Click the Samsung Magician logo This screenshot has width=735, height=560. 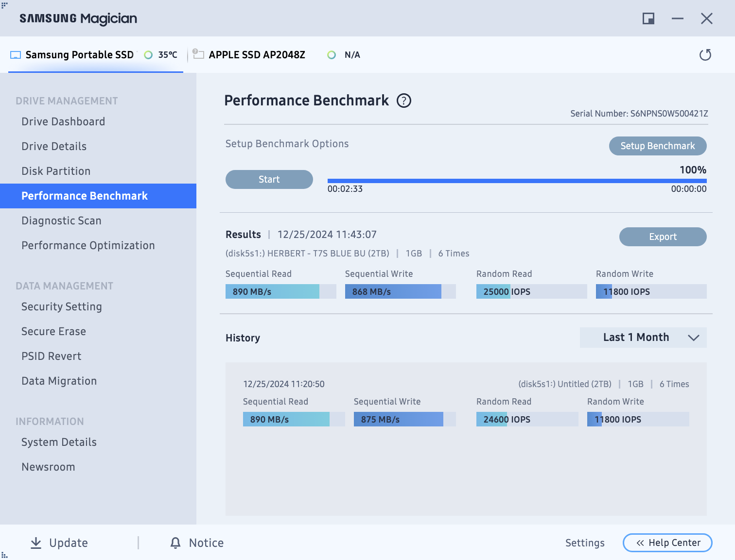[x=78, y=18]
